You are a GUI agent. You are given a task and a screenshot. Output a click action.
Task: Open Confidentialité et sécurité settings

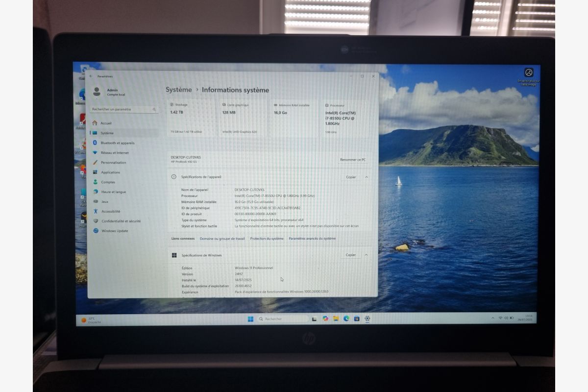(x=124, y=221)
